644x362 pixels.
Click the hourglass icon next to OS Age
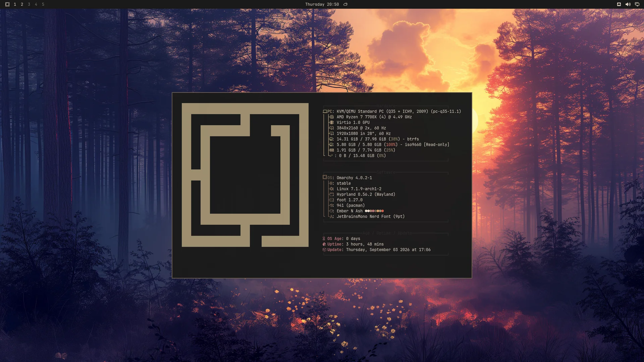(x=324, y=239)
